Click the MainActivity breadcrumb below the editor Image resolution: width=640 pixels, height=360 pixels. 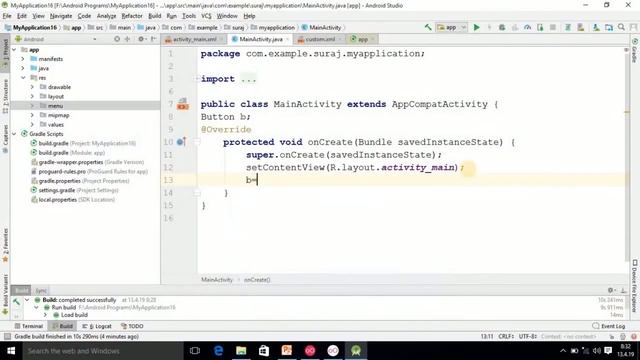(x=217, y=280)
